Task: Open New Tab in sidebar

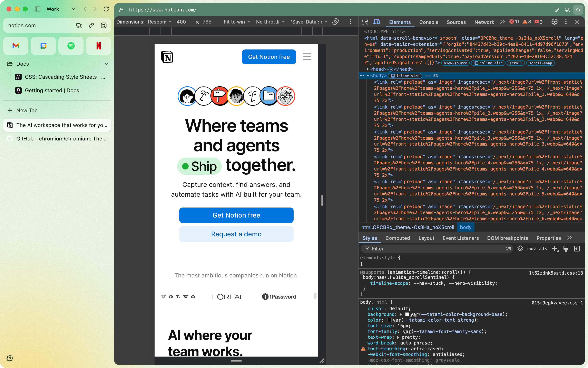Action: (x=57, y=110)
